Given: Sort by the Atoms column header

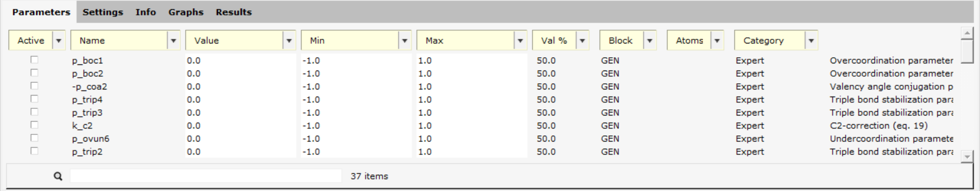Looking at the screenshot, I should pyautogui.click(x=689, y=40).
